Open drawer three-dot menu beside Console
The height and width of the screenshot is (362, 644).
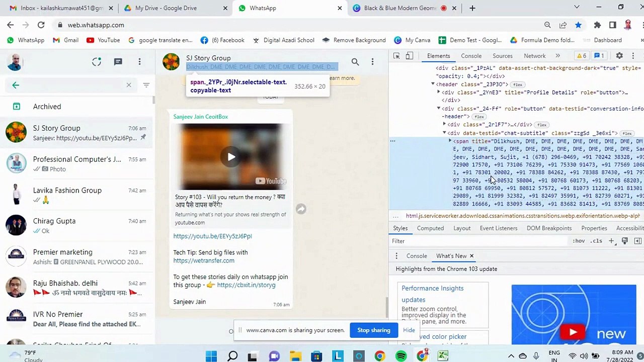pyautogui.click(x=396, y=256)
